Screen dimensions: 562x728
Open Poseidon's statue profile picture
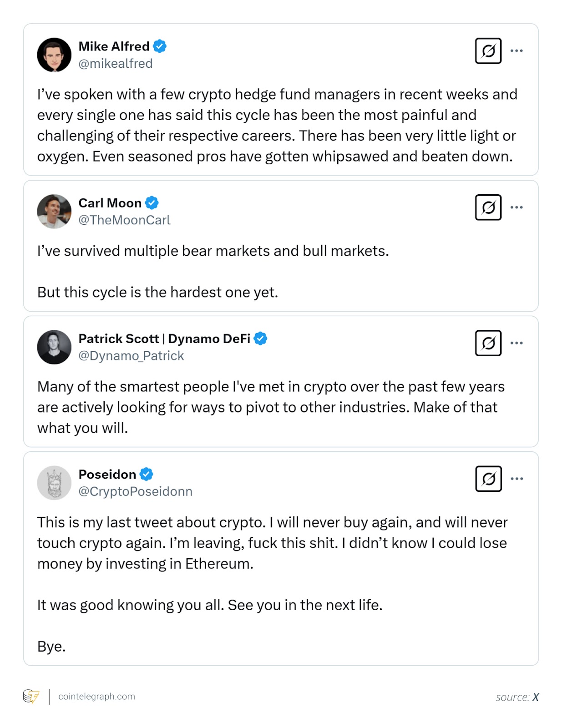(54, 483)
